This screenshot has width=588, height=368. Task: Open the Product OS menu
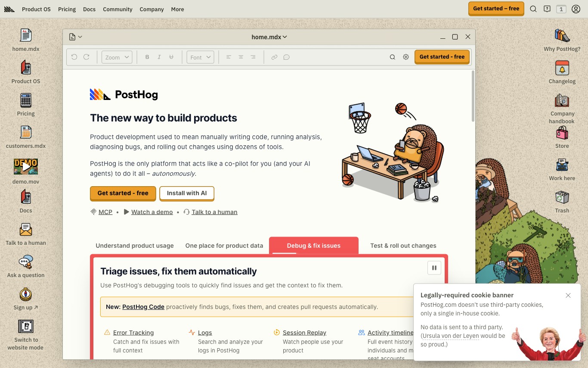(36, 9)
